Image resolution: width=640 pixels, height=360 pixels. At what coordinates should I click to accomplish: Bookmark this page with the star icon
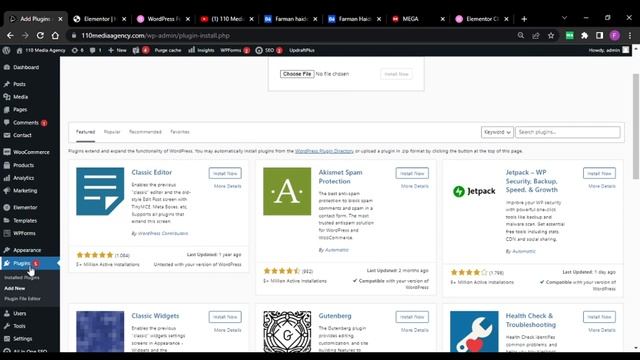(x=551, y=36)
